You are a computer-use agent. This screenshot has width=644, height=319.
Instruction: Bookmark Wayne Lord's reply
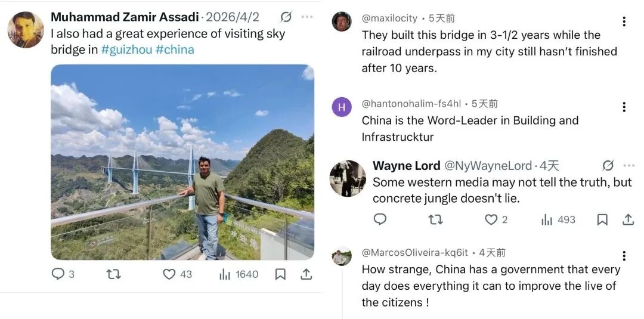coord(602,219)
